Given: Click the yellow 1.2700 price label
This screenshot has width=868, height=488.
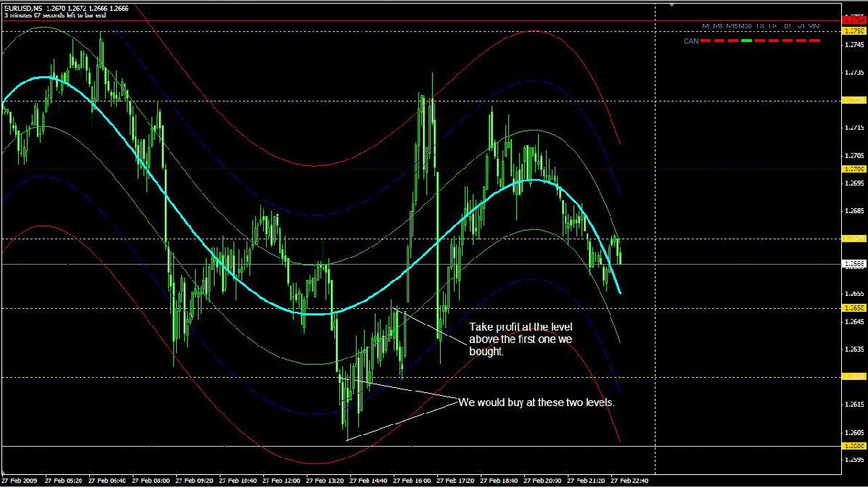Looking at the screenshot, I should tap(854, 169).
